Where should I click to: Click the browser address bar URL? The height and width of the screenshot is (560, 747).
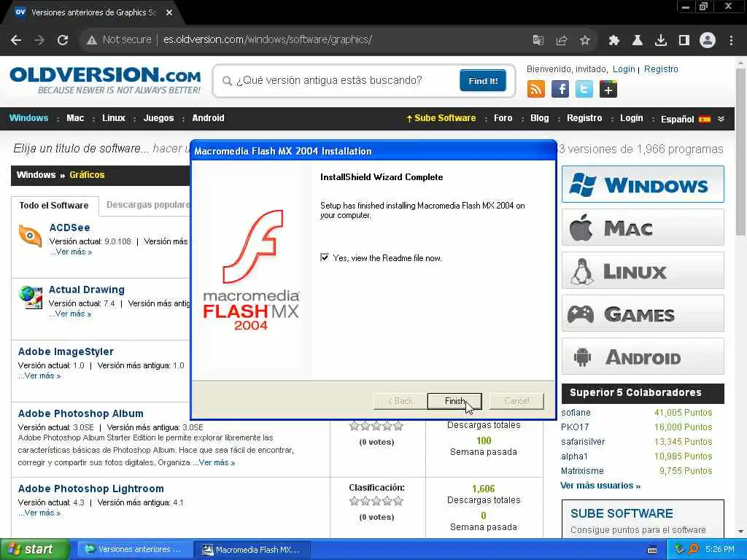click(267, 39)
